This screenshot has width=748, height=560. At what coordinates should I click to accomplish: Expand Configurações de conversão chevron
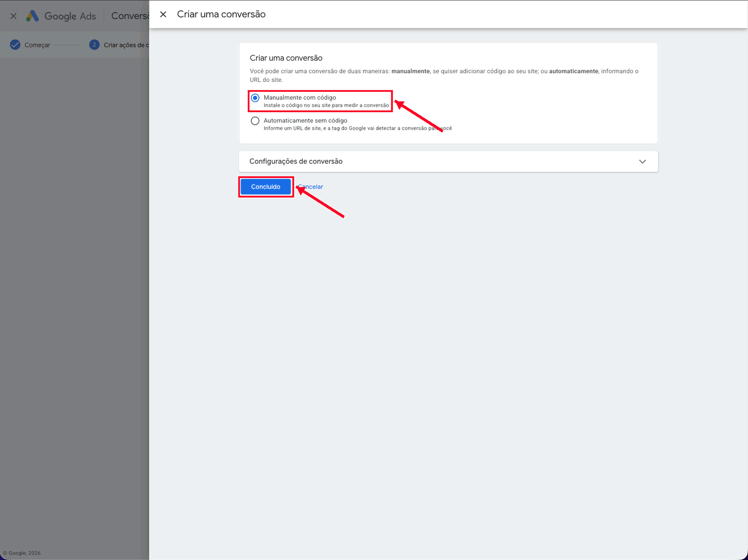coord(642,162)
